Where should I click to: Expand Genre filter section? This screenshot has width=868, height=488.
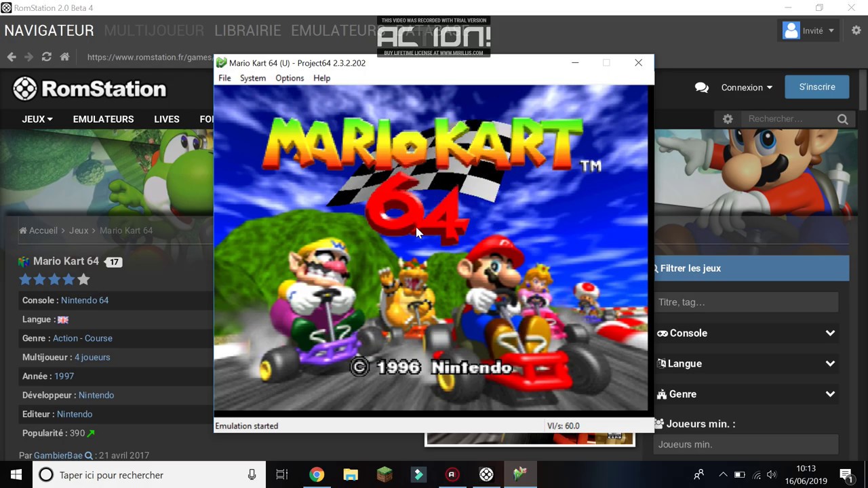(746, 394)
